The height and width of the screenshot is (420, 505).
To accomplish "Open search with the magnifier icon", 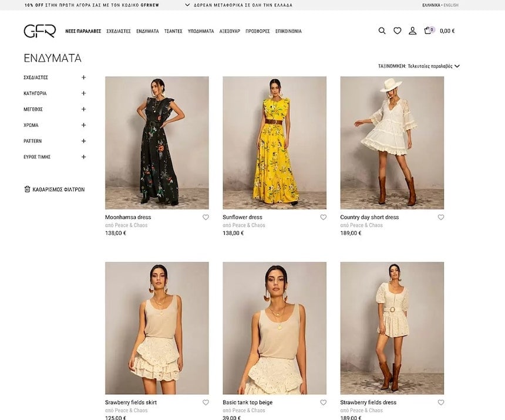I will tap(382, 31).
